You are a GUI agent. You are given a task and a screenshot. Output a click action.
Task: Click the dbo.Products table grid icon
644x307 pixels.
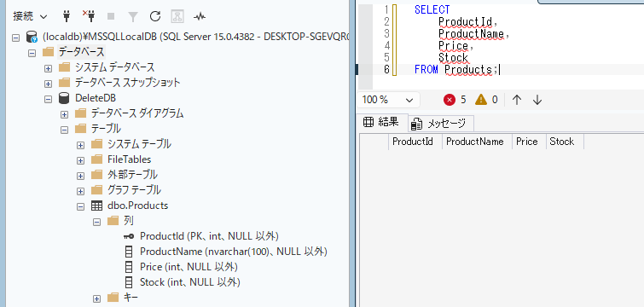[96, 206]
